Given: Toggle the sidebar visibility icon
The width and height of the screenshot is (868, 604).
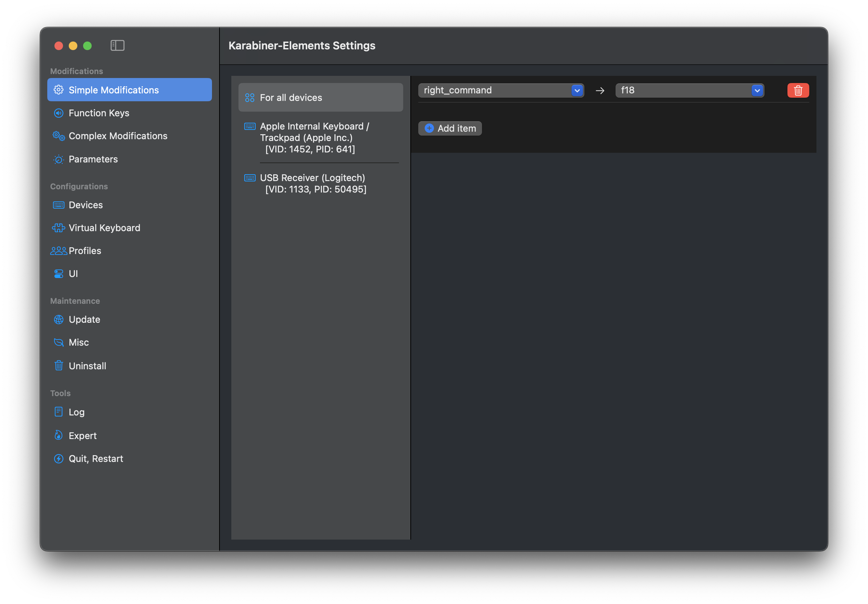Looking at the screenshot, I should tap(117, 46).
